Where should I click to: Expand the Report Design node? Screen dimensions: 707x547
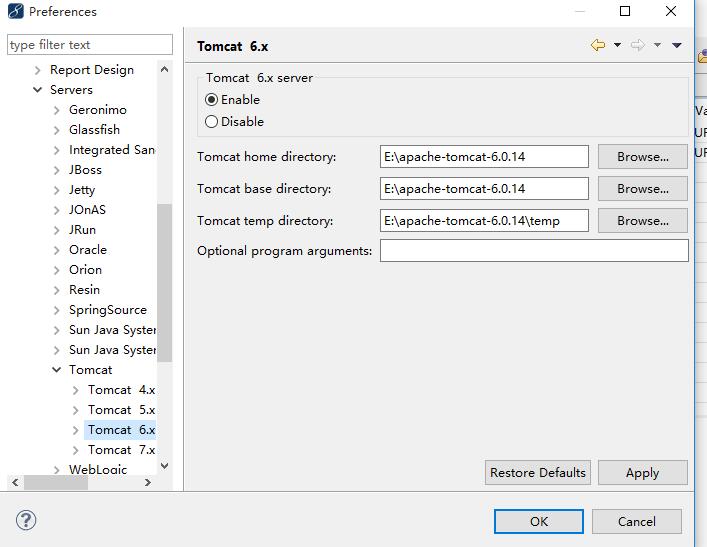pyautogui.click(x=37, y=70)
